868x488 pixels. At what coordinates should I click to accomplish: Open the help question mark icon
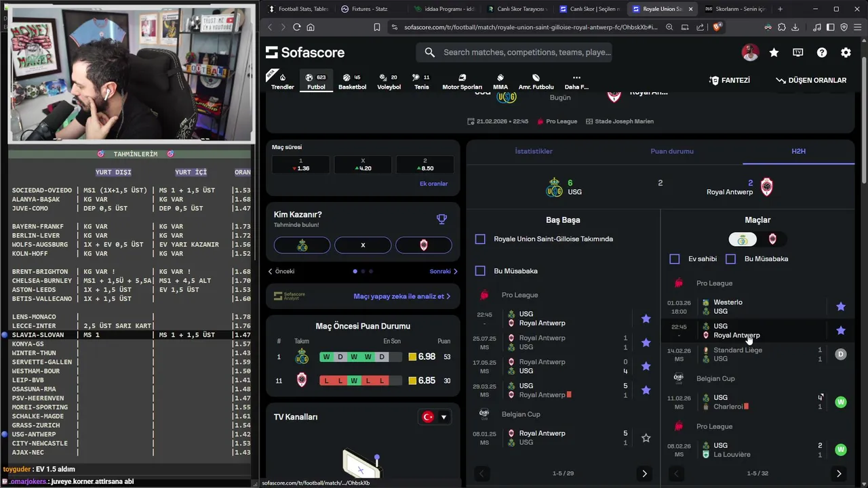tap(822, 52)
